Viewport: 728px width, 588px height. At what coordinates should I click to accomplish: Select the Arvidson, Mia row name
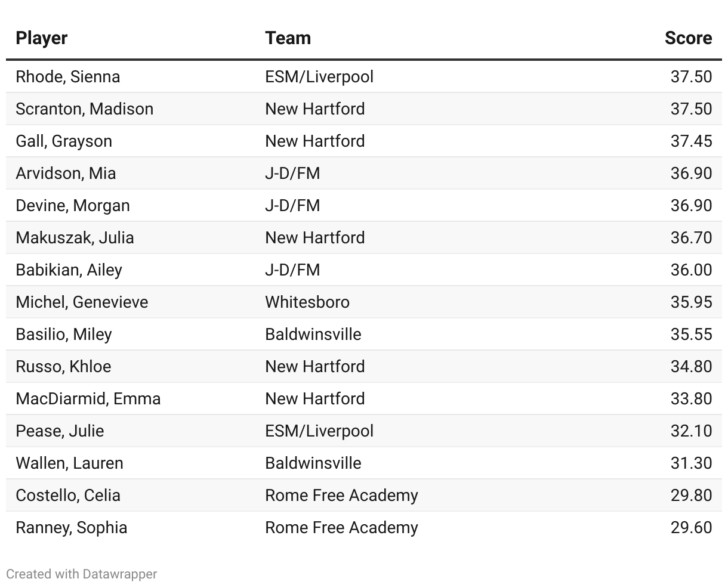tap(66, 173)
